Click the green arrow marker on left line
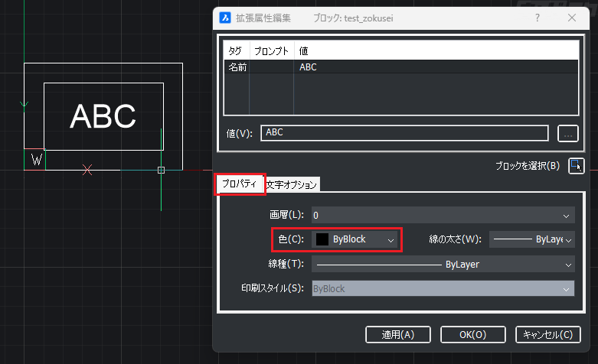The width and height of the screenshot is (598, 364). point(25,103)
